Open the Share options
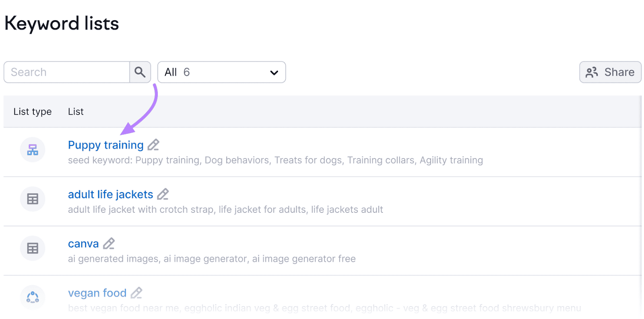Image resolution: width=644 pixels, height=319 pixels. 610,72
